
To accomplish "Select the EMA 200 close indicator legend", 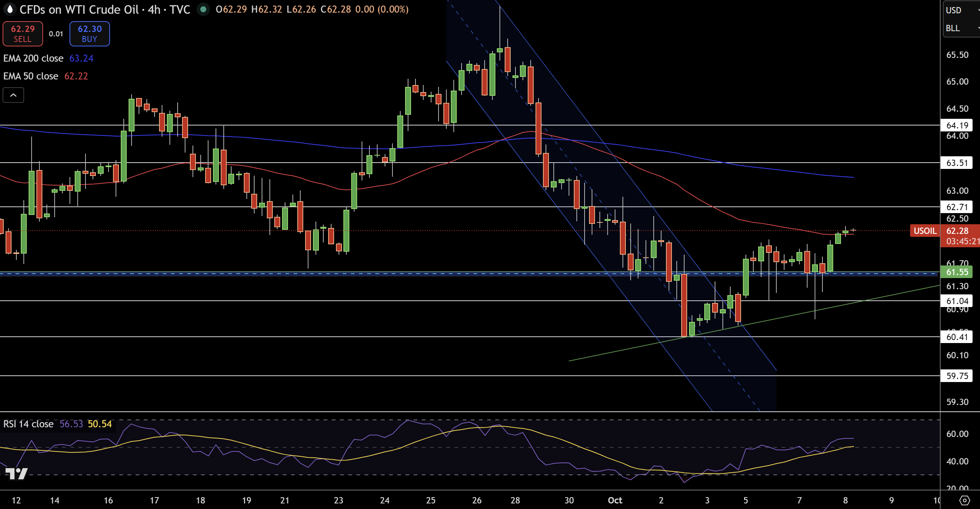I will (x=33, y=58).
